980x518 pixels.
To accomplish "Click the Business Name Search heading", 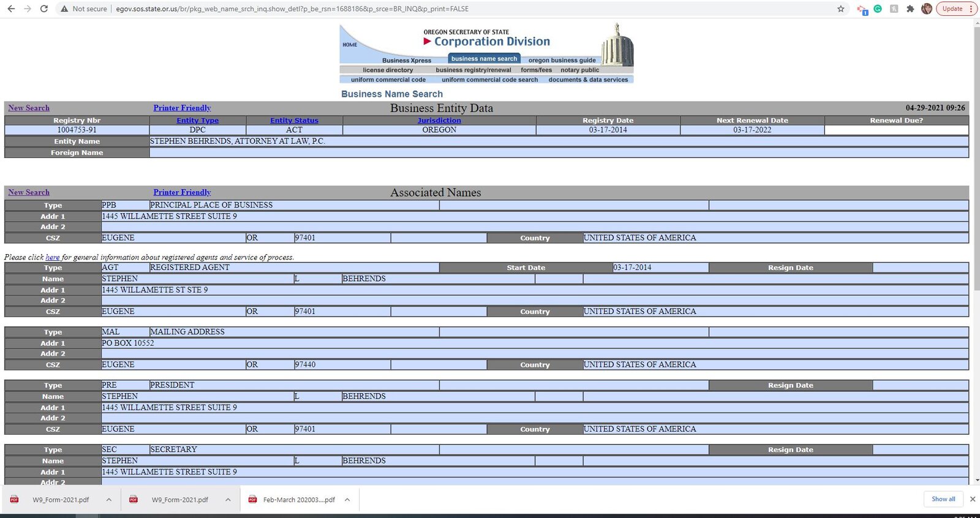I will click(392, 94).
